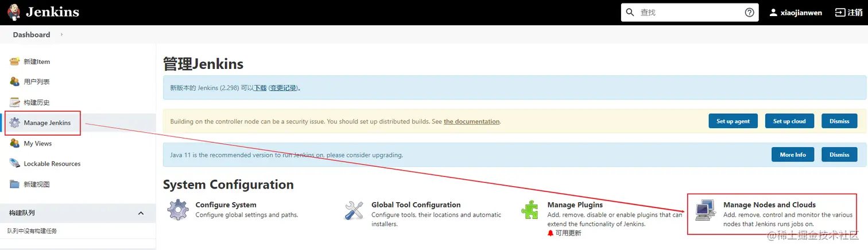Open the Jenkins home title link
The width and height of the screenshot is (868, 250).
click(53, 12)
